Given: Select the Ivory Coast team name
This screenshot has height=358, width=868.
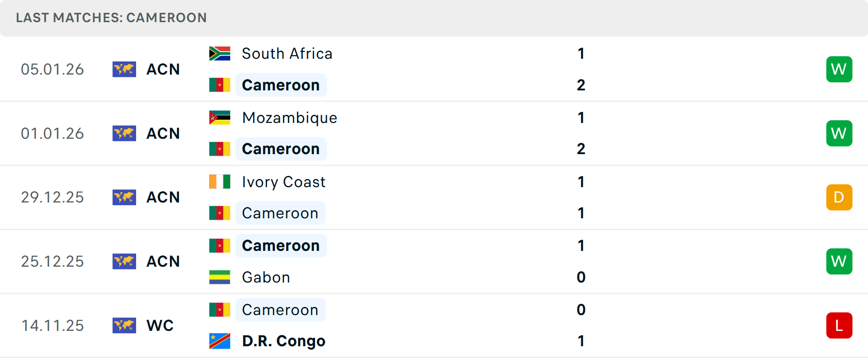Looking at the screenshot, I should (283, 182).
